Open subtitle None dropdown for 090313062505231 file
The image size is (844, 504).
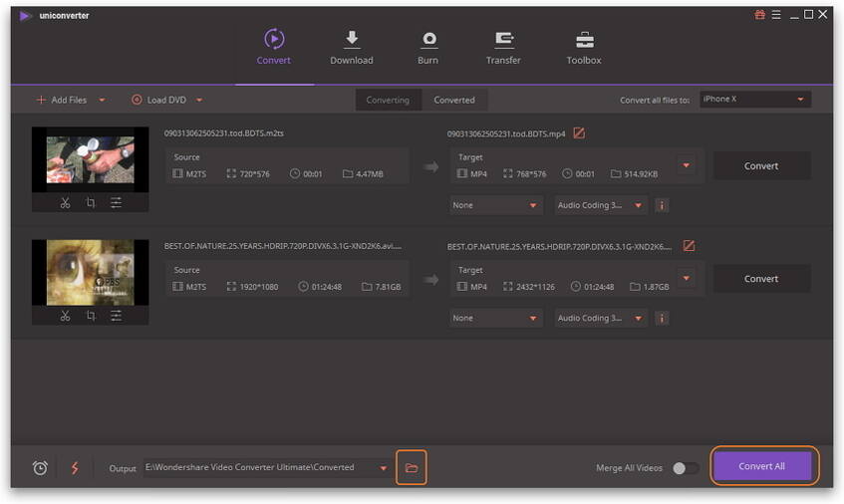pos(495,205)
